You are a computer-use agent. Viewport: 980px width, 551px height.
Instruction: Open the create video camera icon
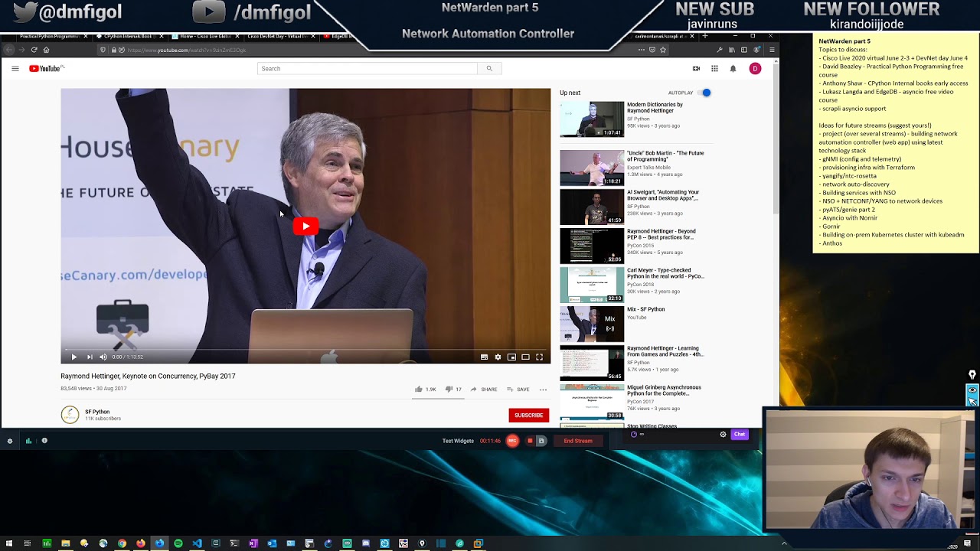(696, 69)
